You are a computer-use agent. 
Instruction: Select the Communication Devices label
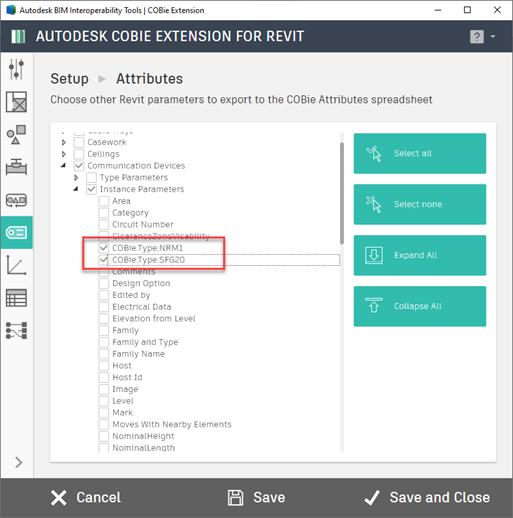(x=136, y=166)
